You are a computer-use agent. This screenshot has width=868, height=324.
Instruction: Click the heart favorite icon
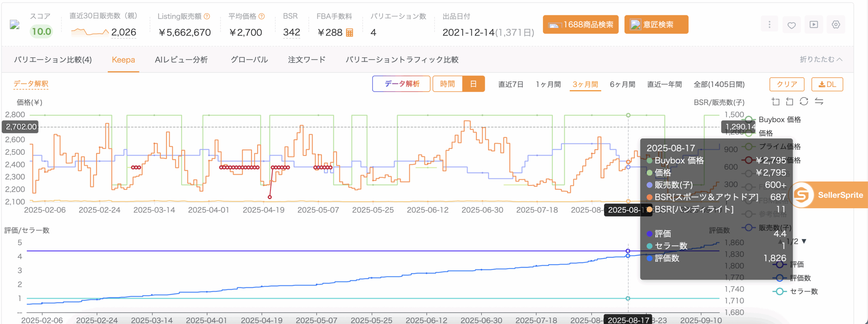[x=791, y=25]
